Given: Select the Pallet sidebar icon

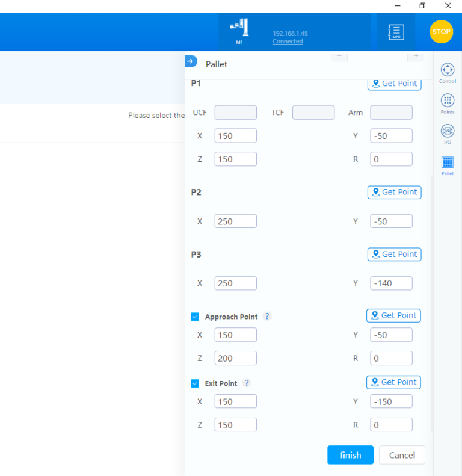Looking at the screenshot, I should point(448,162).
